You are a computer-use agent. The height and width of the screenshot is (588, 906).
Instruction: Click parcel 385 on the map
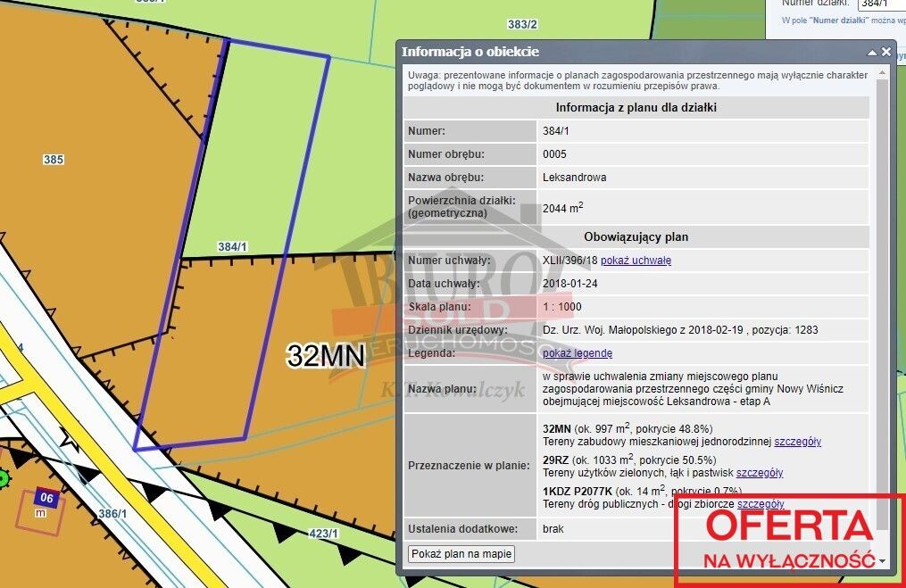coord(54,161)
